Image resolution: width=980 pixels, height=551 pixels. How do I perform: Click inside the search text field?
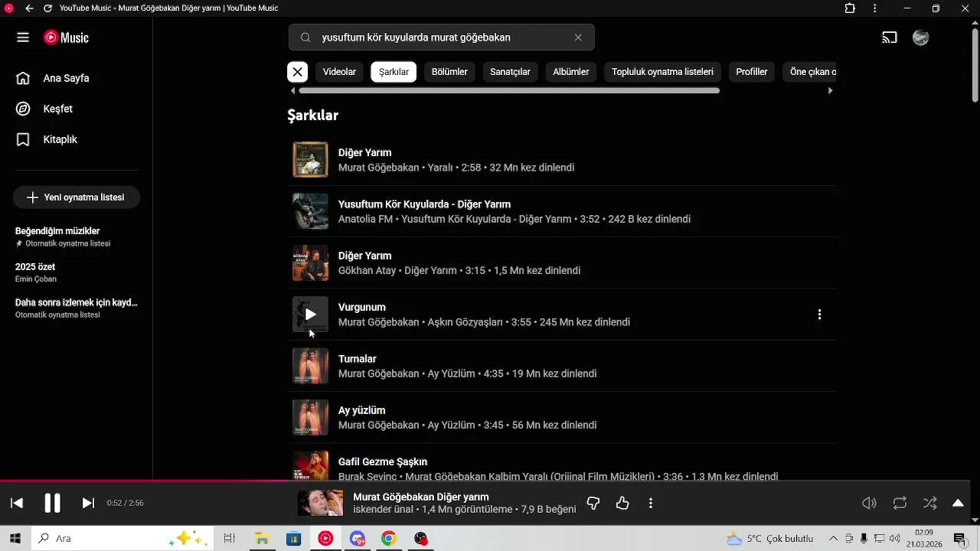(442, 37)
